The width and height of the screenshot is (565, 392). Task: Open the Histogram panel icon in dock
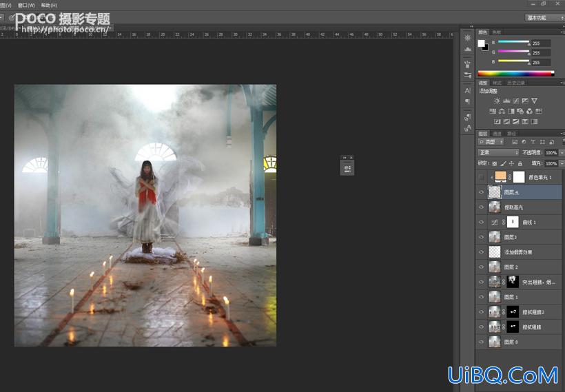(467, 49)
